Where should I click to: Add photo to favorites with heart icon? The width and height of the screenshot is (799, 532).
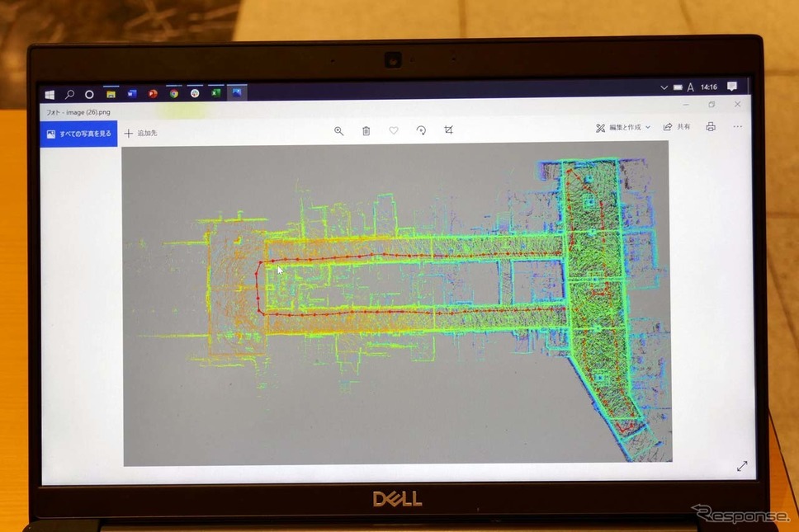[394, 130]
